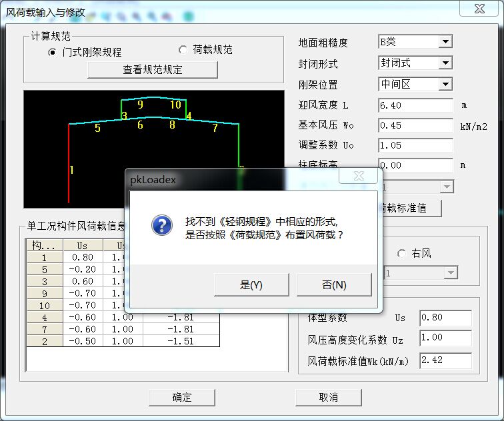Select table row for member 4

(x=45, y=317)
